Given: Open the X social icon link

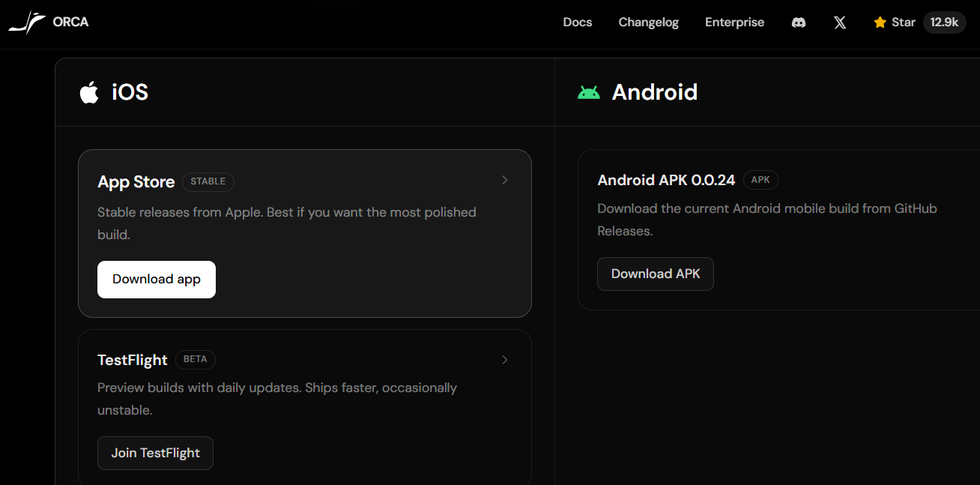Looking at the screenshot, I should click(840, 22).
